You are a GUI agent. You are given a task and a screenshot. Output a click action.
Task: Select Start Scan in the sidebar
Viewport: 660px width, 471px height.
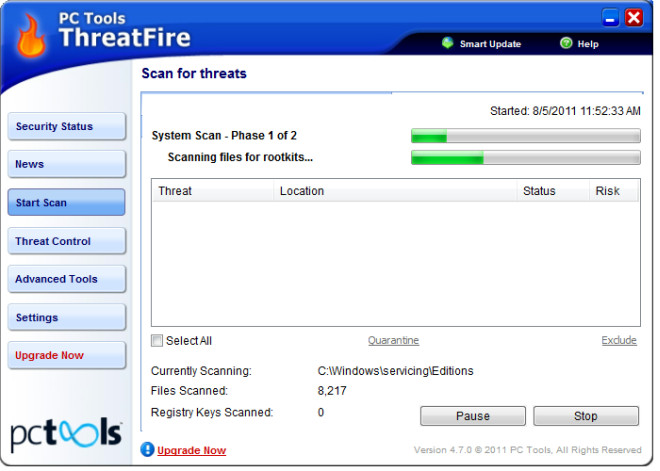coord(67,202)
